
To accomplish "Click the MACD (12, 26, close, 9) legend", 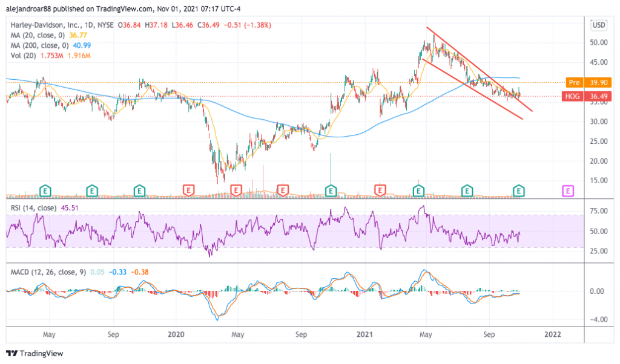I will (48, 272).
